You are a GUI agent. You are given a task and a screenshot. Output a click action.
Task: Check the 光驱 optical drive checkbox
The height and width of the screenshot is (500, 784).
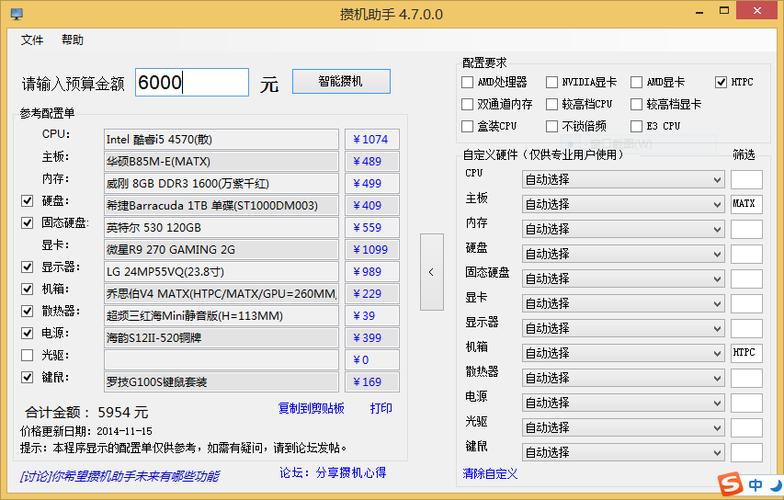(28, 355)
